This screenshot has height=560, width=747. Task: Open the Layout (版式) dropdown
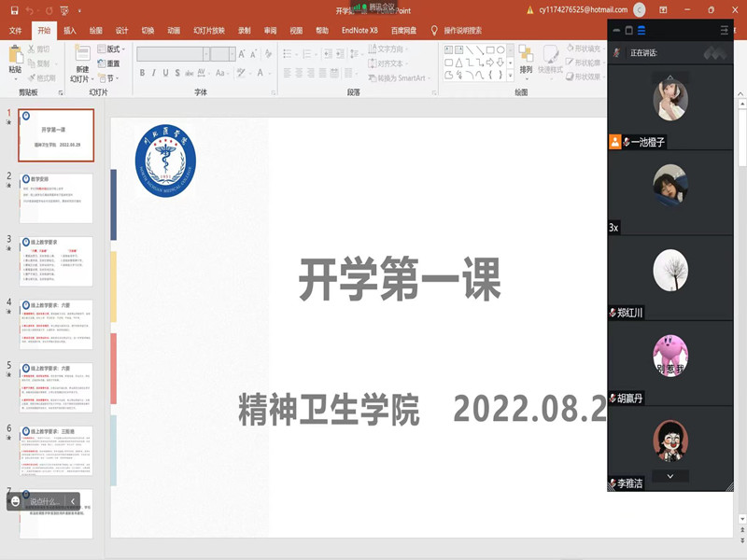[x=109, y=49]
